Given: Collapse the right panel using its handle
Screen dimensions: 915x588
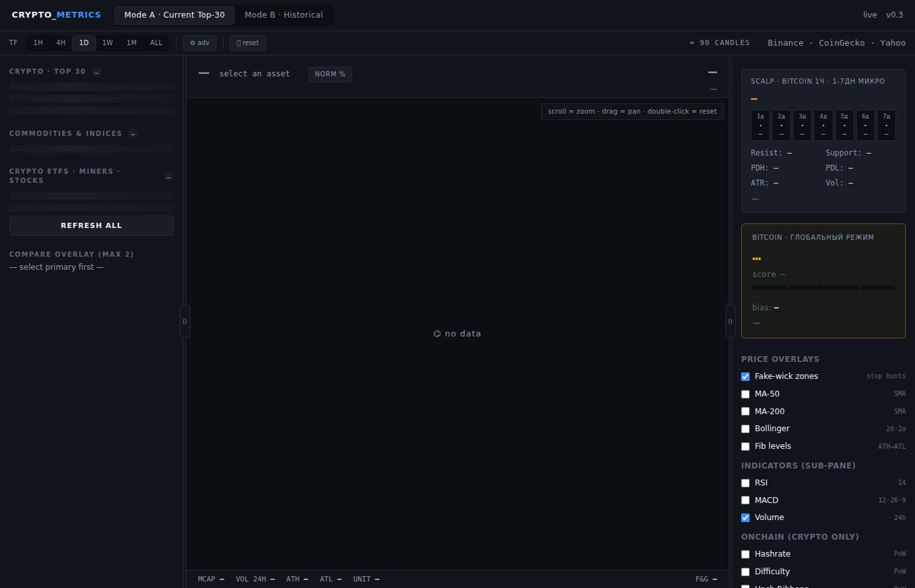Looking at the screenshot, I should tap(730, 321).
